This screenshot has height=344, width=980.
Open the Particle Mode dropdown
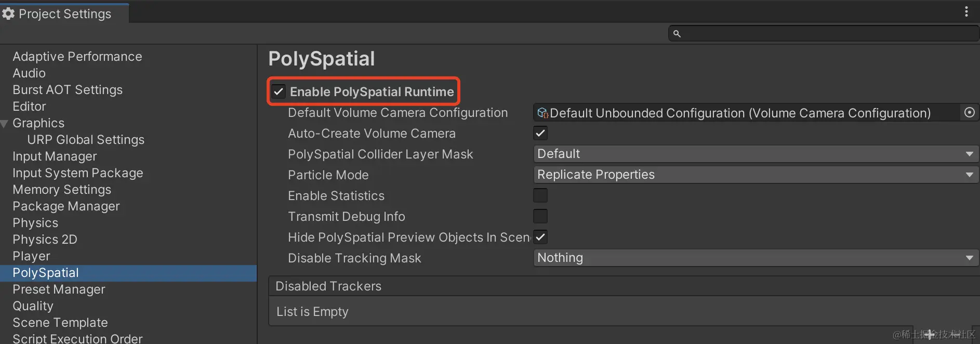point(756,175)
